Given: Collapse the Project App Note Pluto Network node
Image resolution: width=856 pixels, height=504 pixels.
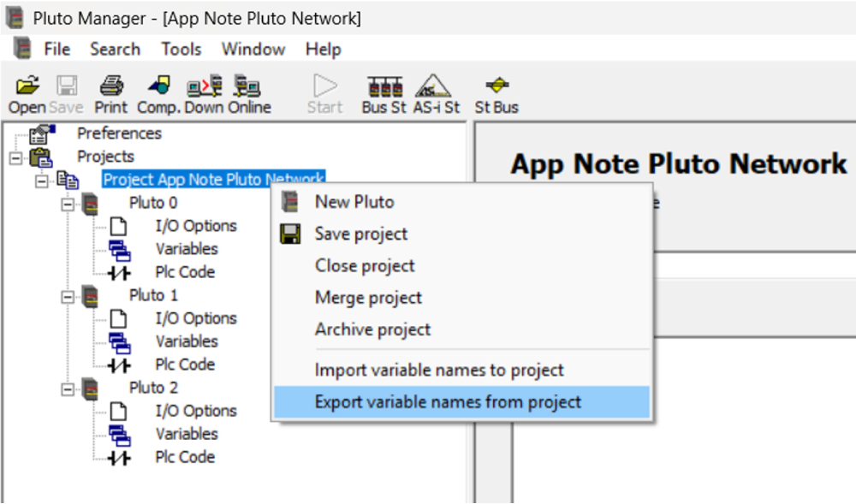Looking at the screenshot, I should click(x=42, y=181).
